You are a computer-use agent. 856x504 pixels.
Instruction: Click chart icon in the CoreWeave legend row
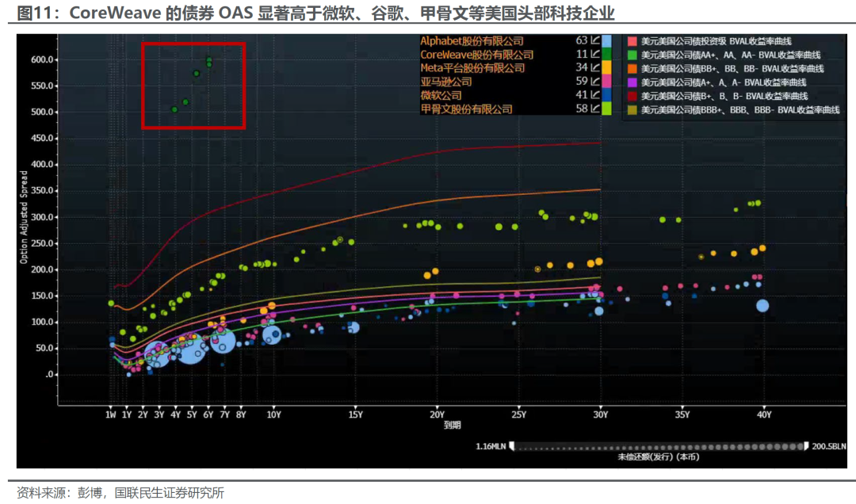tap(595, 54)
